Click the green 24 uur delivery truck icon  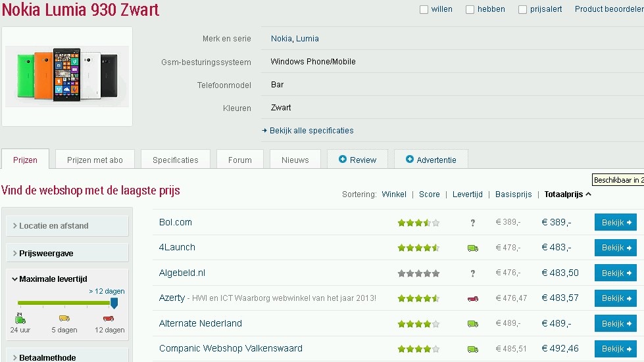point(20,319)
